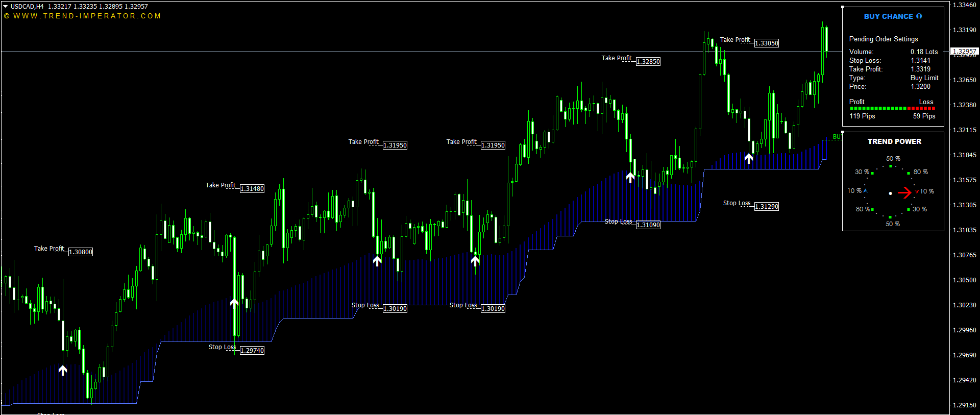Click the green Profit segment of the bar
The height and width of the screenshot is (415, 980).
point(878,109)
